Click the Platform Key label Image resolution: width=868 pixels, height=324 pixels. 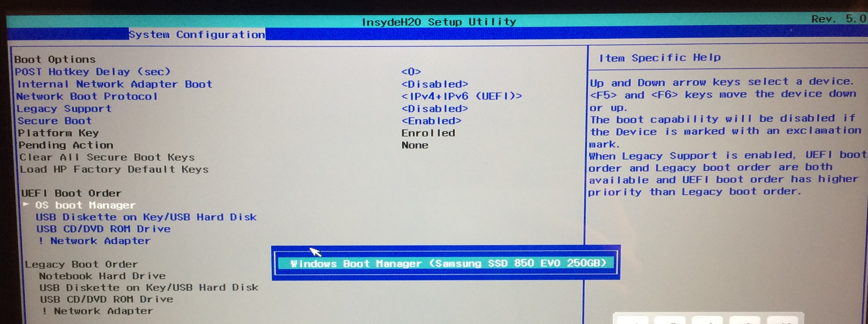pyautogui.click(x=58, y=133)
